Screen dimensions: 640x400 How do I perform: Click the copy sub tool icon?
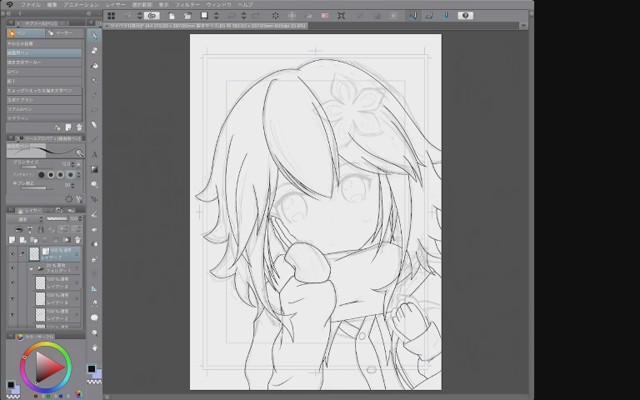pos(68,127)
